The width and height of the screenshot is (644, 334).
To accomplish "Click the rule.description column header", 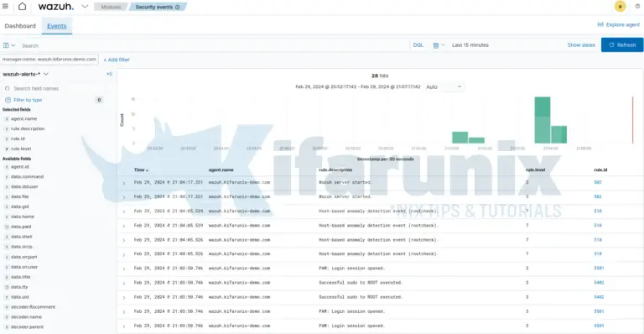I will (x=335, y=170).
